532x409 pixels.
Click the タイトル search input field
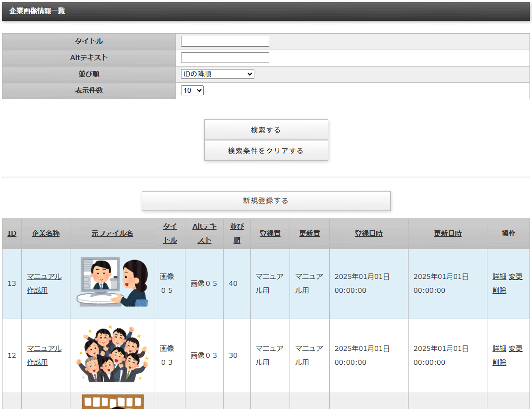click(x=225, y=41)
